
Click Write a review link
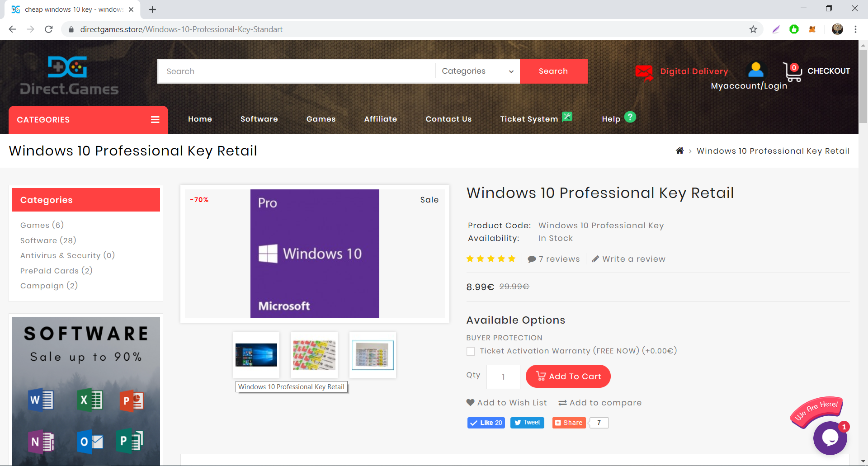[629, 259]
